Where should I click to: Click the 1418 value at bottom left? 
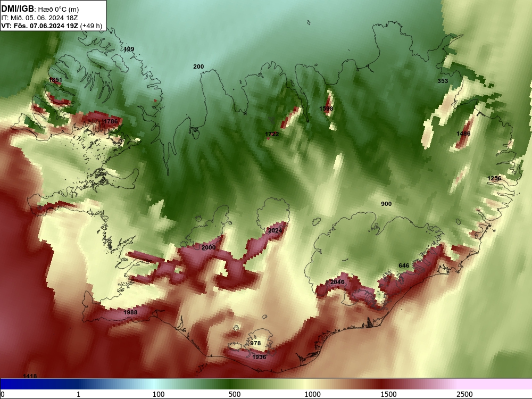30,376
